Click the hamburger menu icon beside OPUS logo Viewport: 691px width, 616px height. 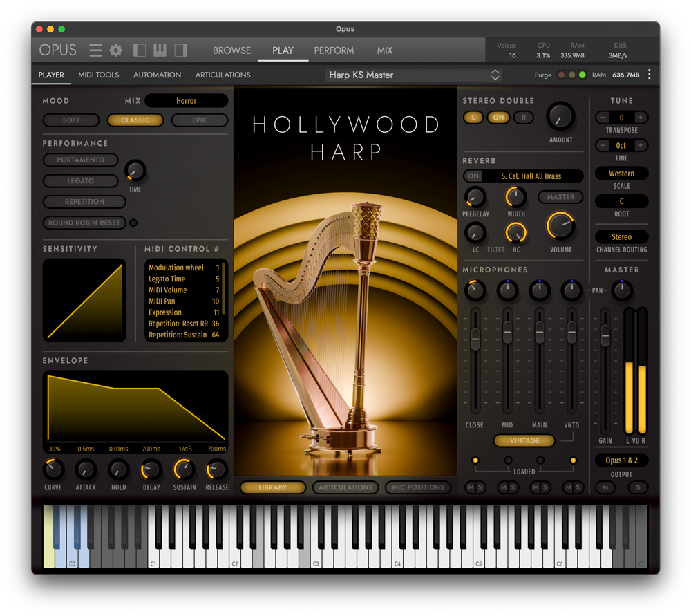point(95,50)
